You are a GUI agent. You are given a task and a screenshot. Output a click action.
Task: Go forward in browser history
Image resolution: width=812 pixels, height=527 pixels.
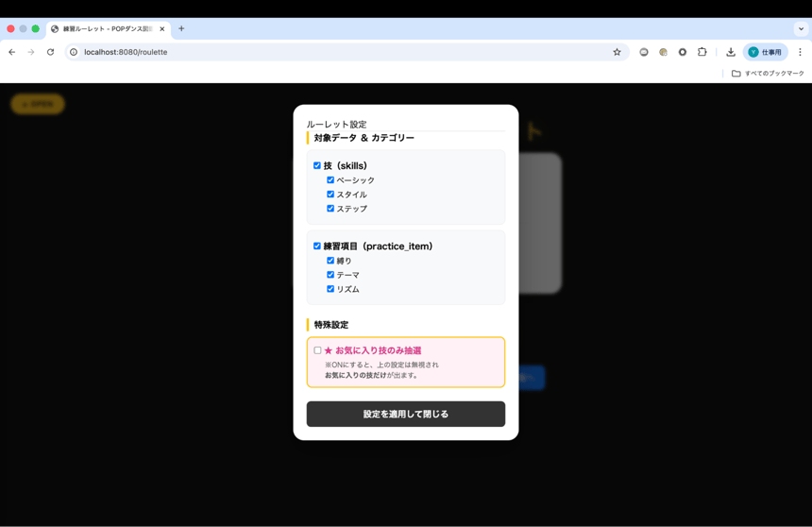31,52
